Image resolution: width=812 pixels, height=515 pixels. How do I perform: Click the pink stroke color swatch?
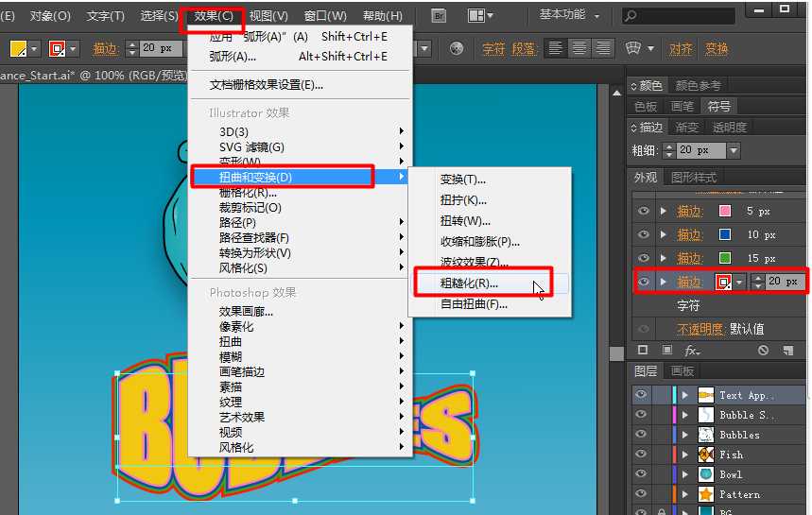(x=725, y=211)
